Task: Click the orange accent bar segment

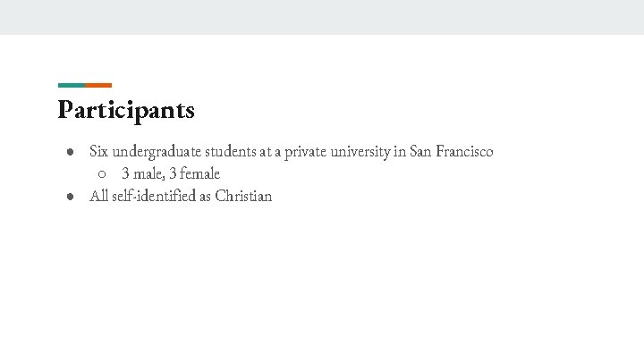Action: (x=98, y=86)
